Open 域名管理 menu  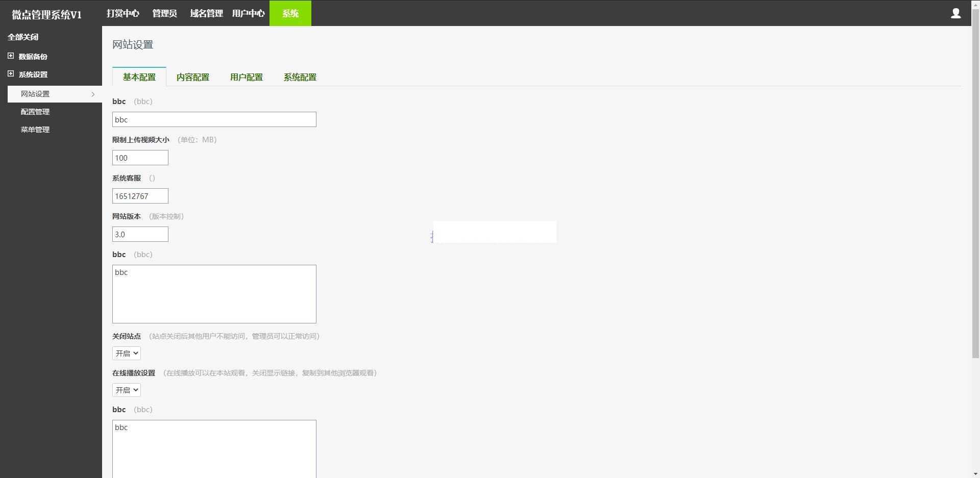click(206, 13)
